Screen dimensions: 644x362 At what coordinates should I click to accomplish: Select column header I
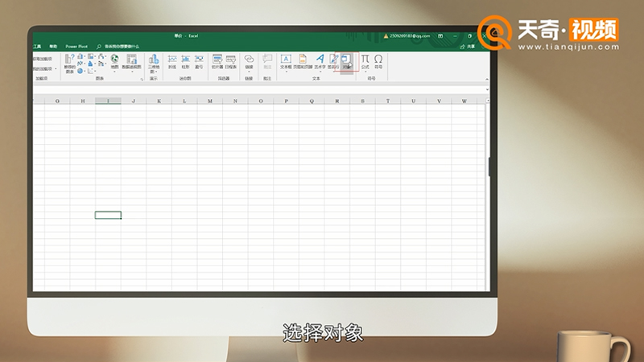[x=108, y=101]
